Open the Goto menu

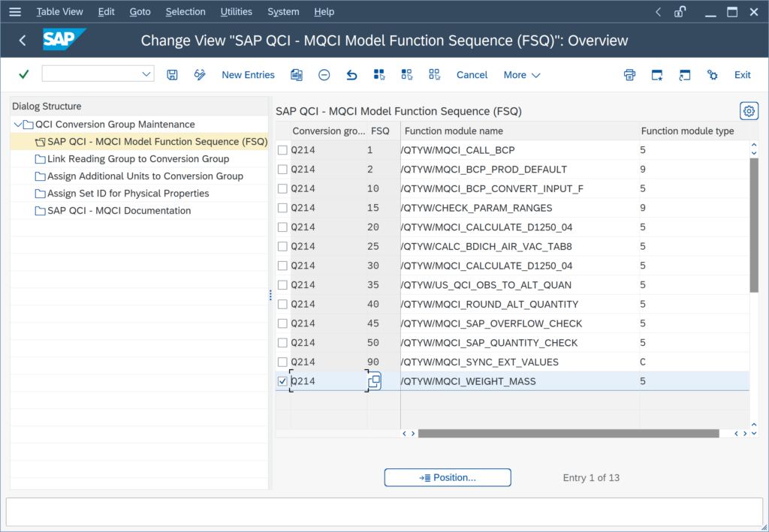[x=140, y=12]
